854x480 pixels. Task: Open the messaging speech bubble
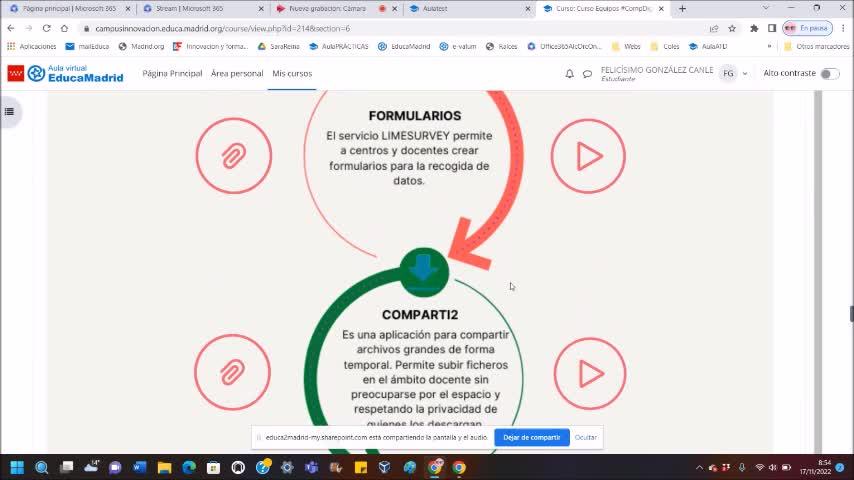[587, 74]
